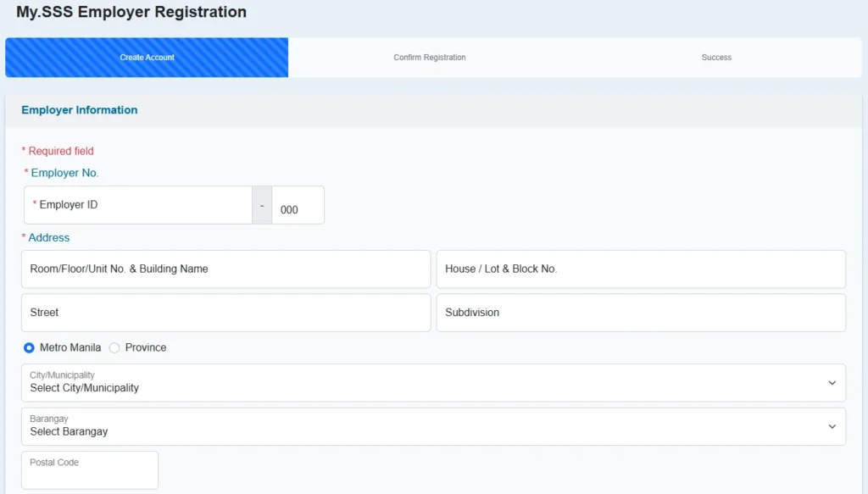This screenshot has height=494, width=868.
Task: Click the Required field notice text
Action: [58, 151]
